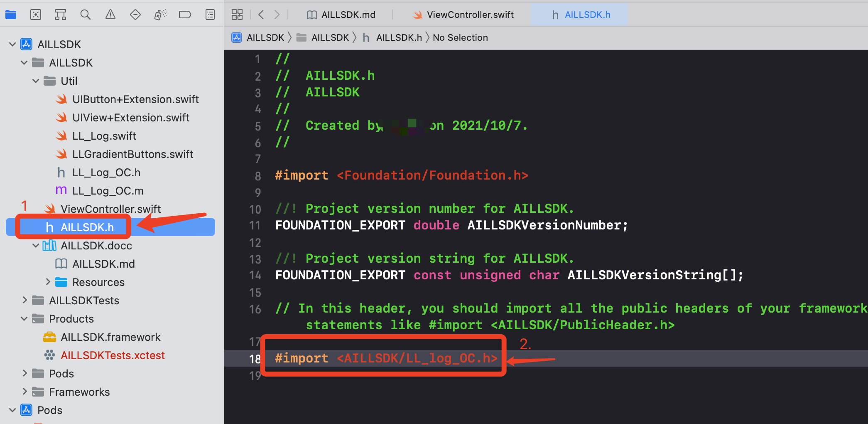Collapse the Products group

tap(24, 319)
